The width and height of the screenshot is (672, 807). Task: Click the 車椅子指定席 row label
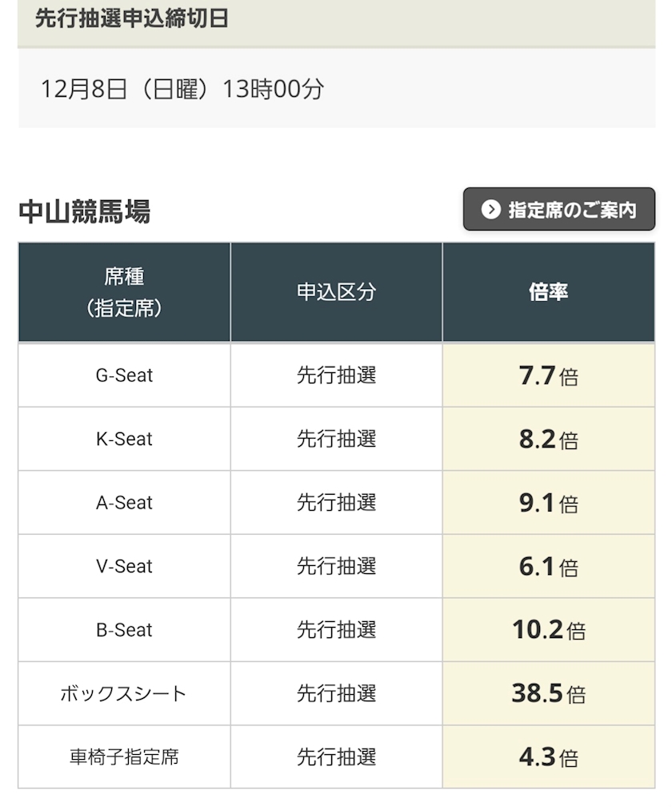pos(124,757)
